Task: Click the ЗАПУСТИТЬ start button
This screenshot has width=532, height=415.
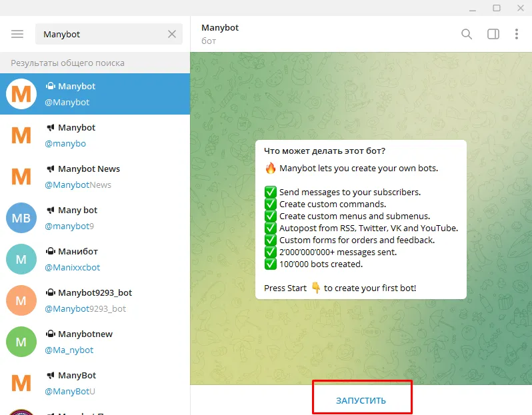Action: pyautogui.click(x=361, y=400)
